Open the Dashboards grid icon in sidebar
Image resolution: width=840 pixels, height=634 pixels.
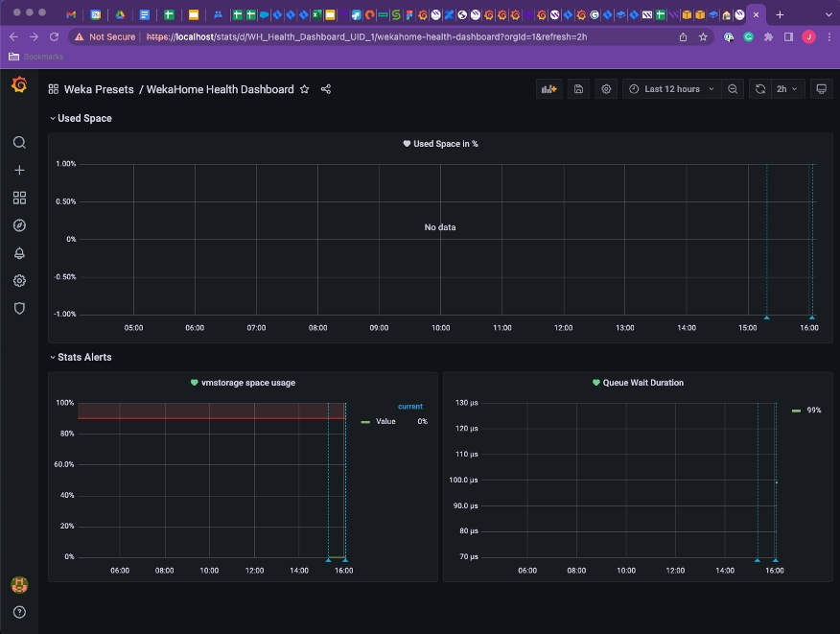tap(19, 198)
